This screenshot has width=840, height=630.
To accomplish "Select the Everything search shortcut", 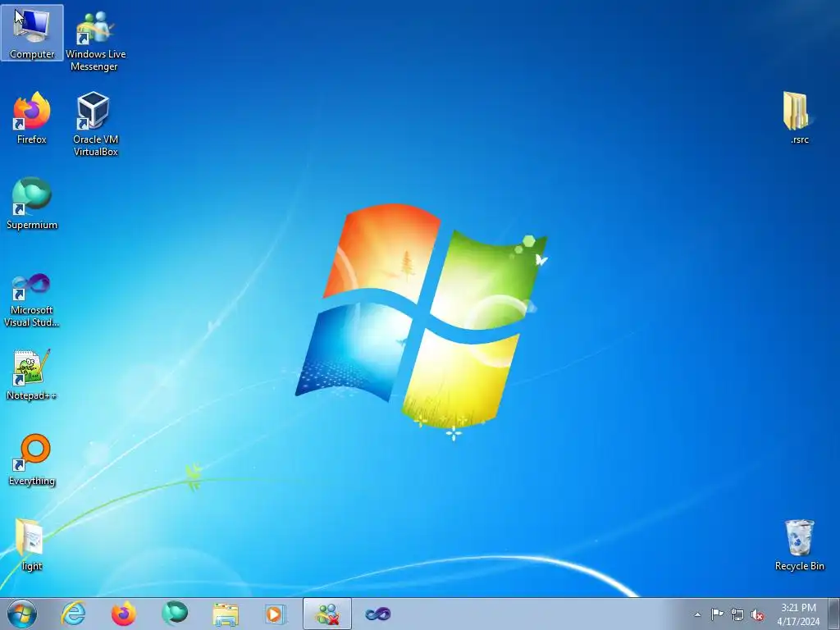I will pos(32,459).
